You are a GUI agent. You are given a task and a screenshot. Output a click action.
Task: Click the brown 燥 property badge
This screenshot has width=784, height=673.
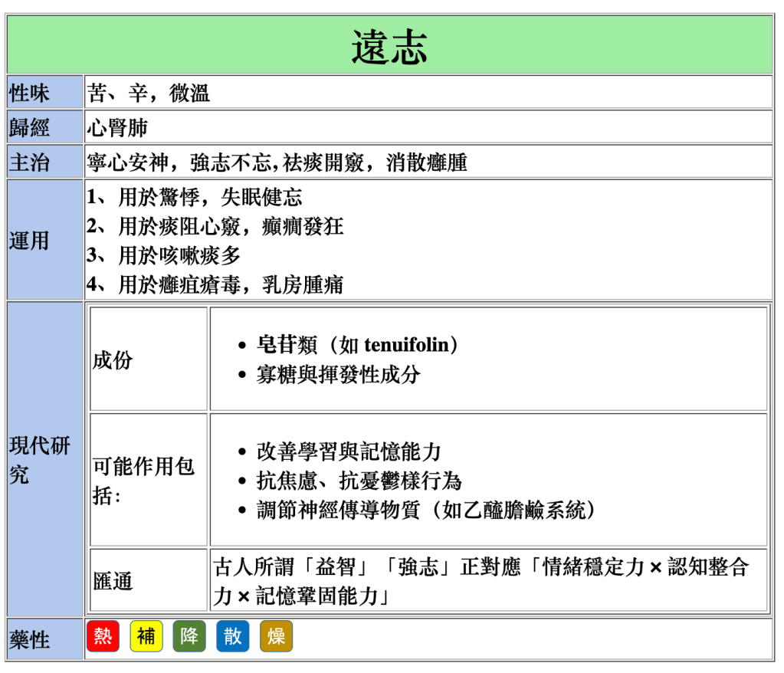pos(276,636)
